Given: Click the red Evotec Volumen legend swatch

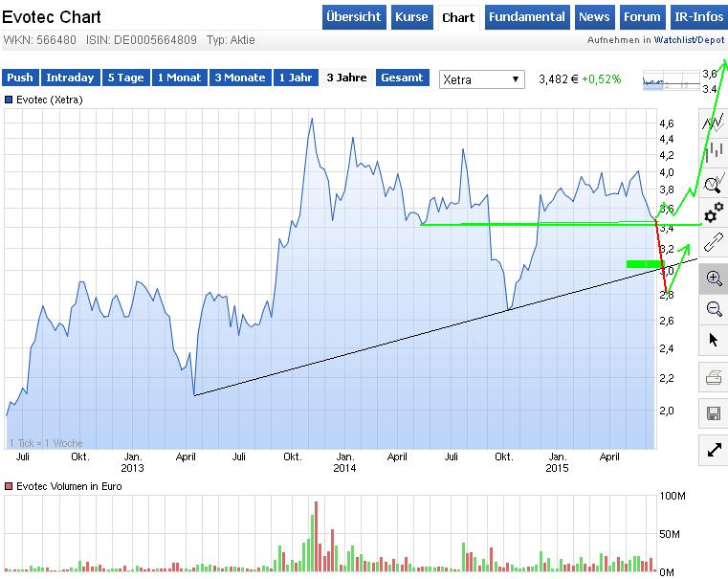Looking at the screenshot, I should (9, 486).
